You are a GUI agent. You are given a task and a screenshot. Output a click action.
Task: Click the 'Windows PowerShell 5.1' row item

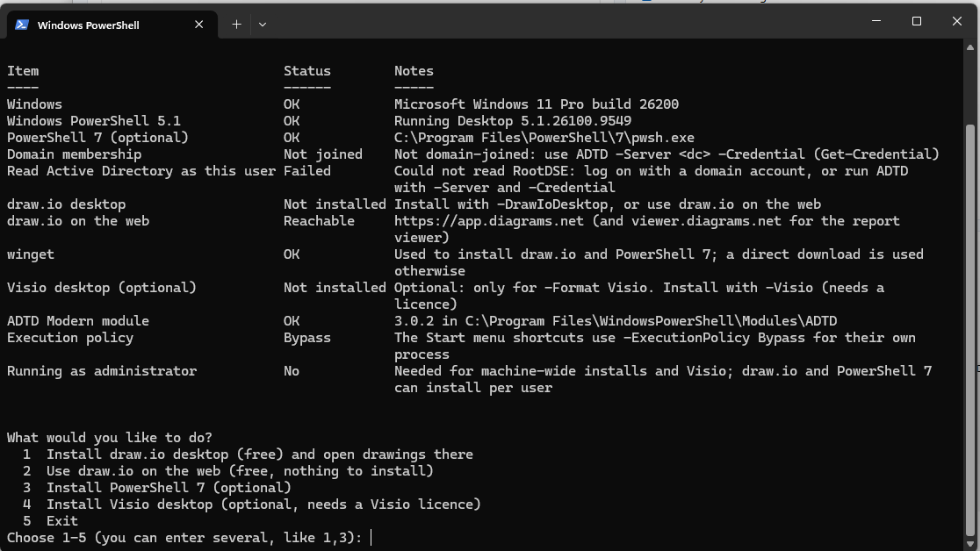(94, 121)
